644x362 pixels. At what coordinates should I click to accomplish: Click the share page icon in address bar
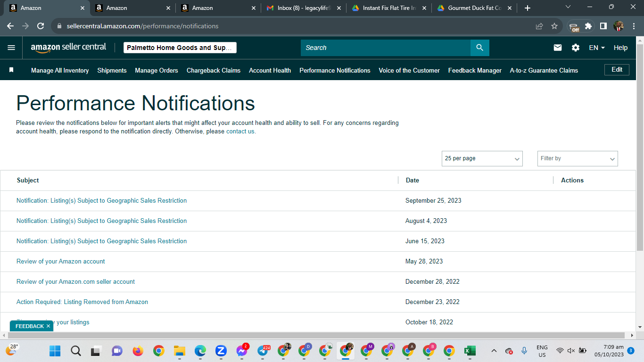tap(539, 26)
